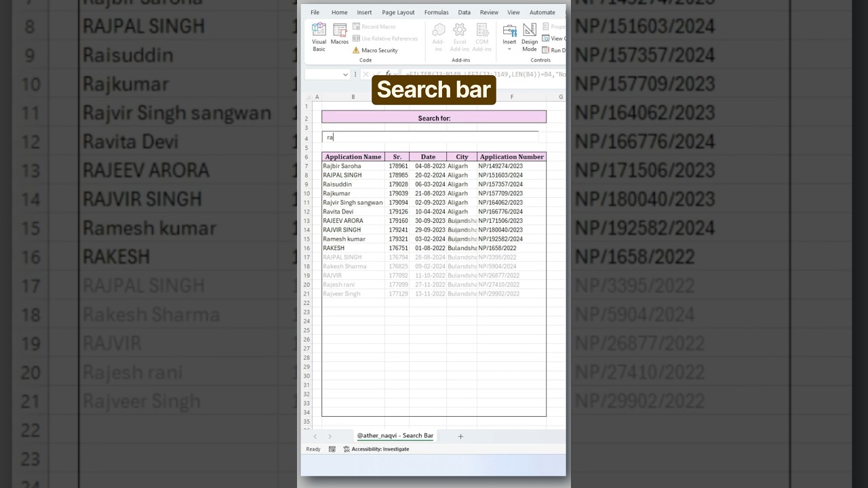Open Excel Add-ins manager

[460, 37]
